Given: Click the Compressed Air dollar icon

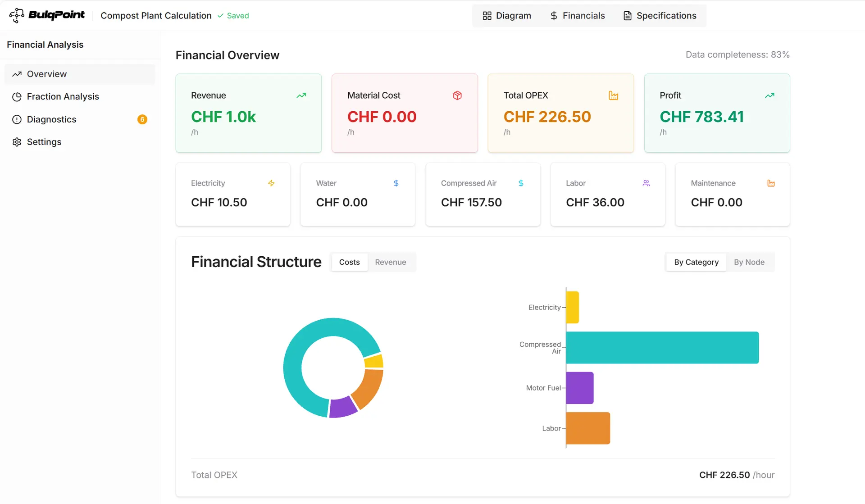Looking at the screenshot, I should [x=521, y=183].
